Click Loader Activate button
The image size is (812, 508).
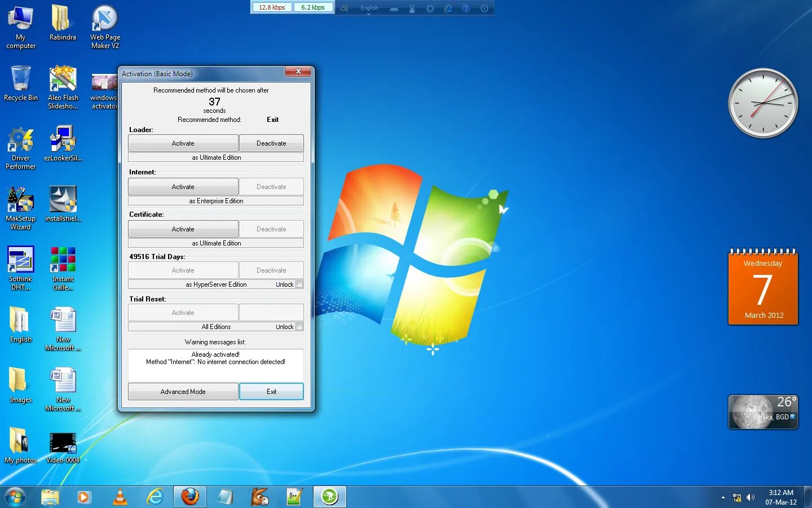183,143
